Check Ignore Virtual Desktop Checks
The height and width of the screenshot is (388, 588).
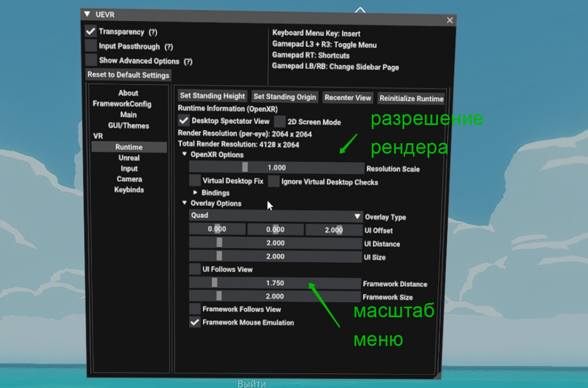274,181
